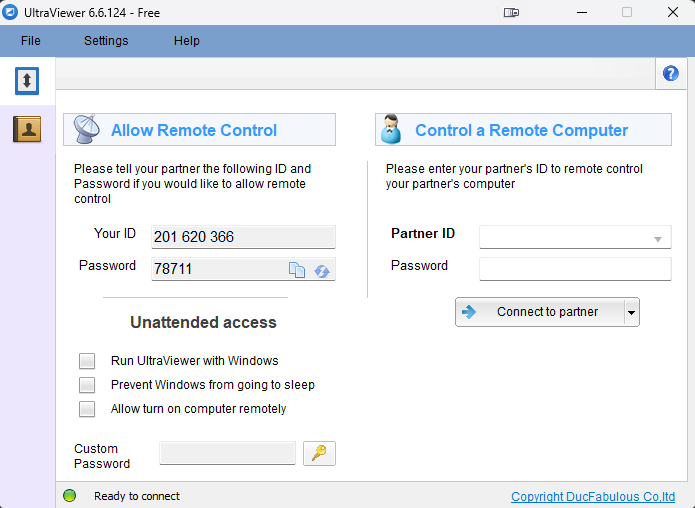Toggle Allow turn on computer remotely
The width and height of the screenshot is (695, 508).
88,409
